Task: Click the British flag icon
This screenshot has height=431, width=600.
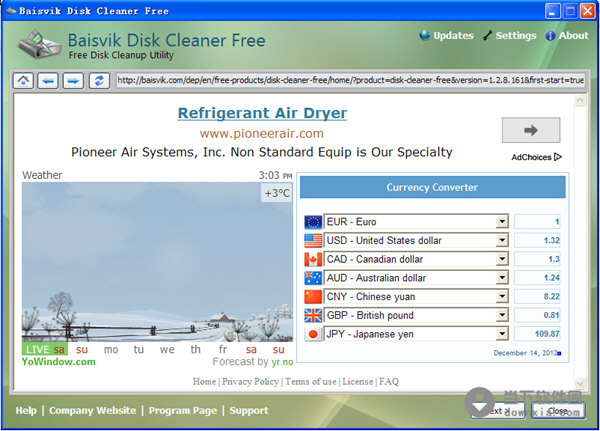Action: point(313,315)
